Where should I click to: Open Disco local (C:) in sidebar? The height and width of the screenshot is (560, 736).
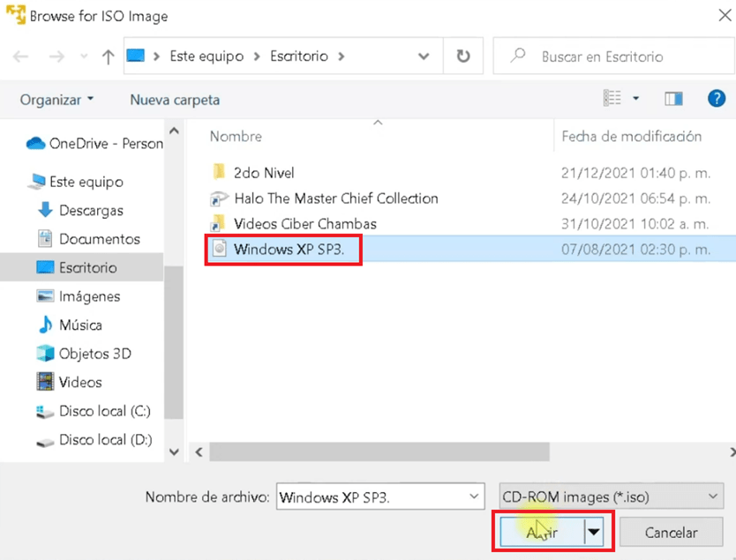click(x=94, y=411)
